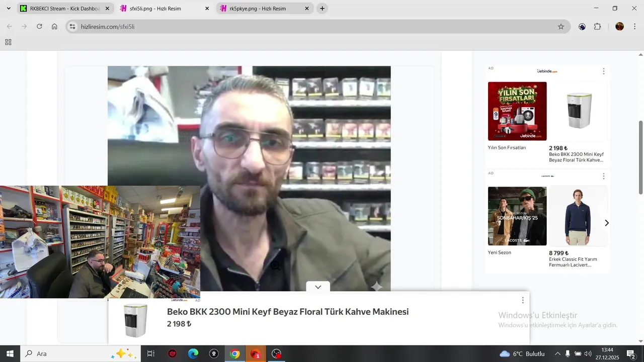This screenshot has height=362, width=644.
Task: Show next Lacoste ad items arrow
Action: pyautogui.click(x=606, y=223)
